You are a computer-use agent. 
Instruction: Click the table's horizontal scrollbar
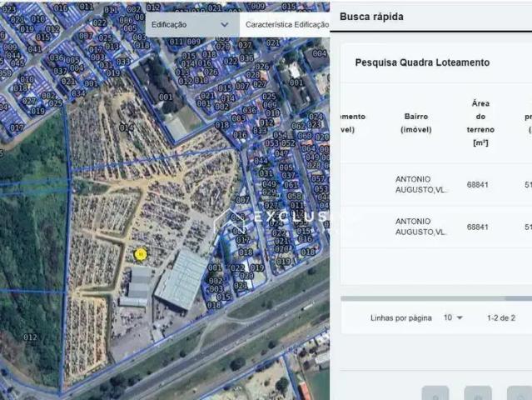click(x=433, y=297)
